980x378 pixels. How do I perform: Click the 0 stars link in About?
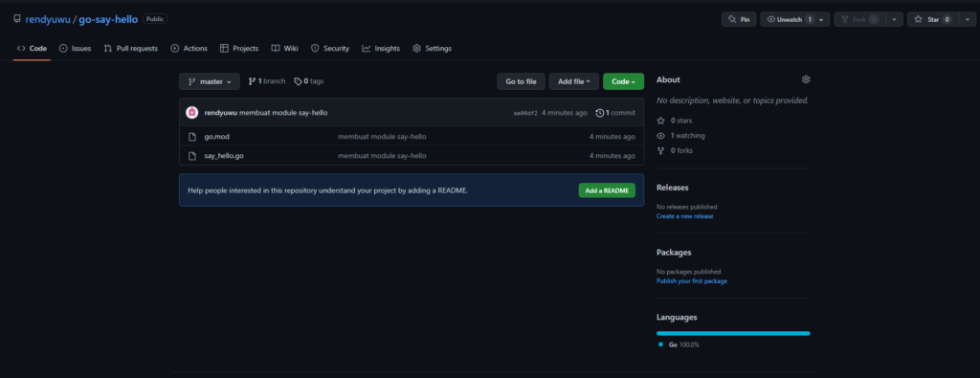(x=675, y=120)
